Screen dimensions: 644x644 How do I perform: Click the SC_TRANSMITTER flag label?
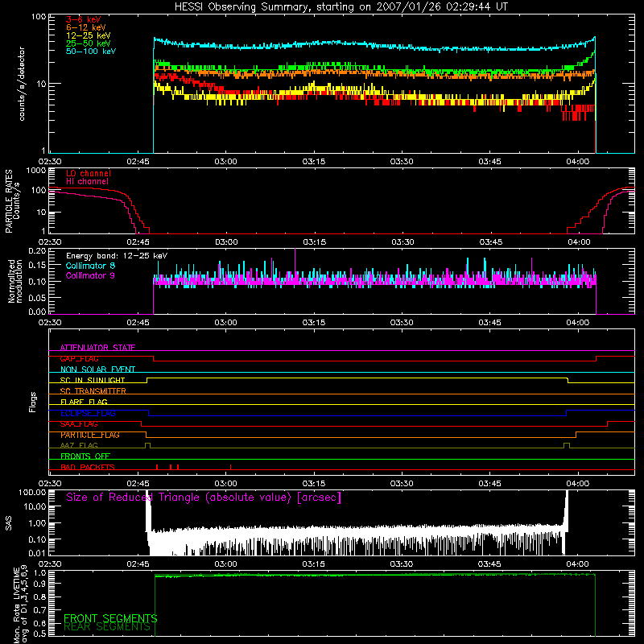click(93, 391)
